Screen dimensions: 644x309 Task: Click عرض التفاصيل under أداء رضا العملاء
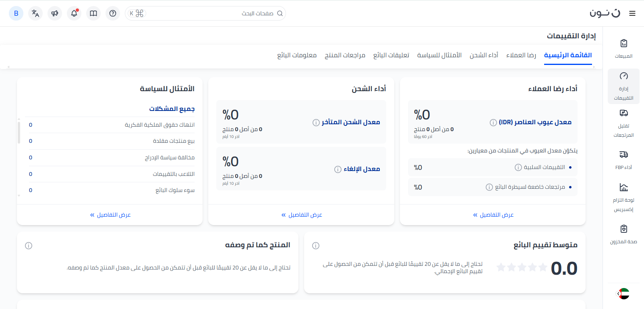493,215
